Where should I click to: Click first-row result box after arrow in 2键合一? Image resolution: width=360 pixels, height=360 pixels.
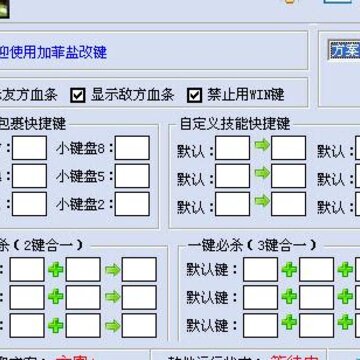tap(139, 269)
